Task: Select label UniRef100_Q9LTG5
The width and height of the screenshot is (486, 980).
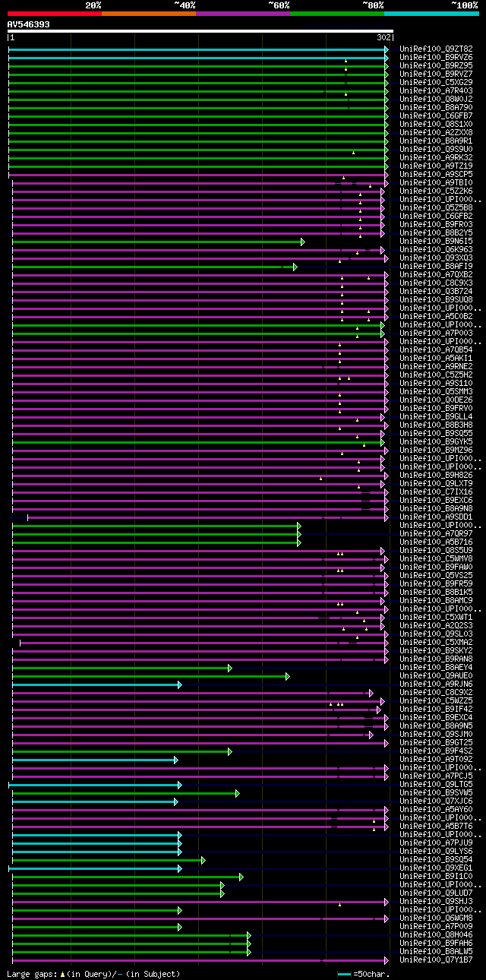Action: click(x=436, y=784)
